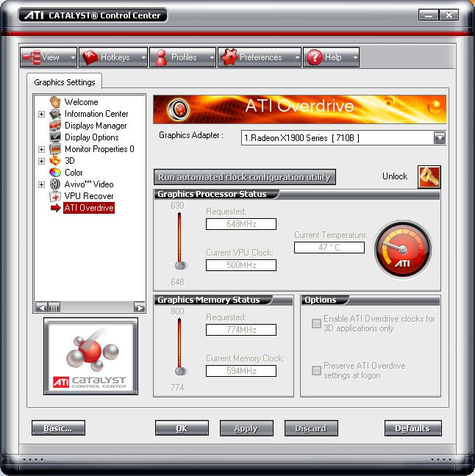Click the Catalyst Control Center logo image
Viewport: 475px width, 476px height.
point(90,356)
